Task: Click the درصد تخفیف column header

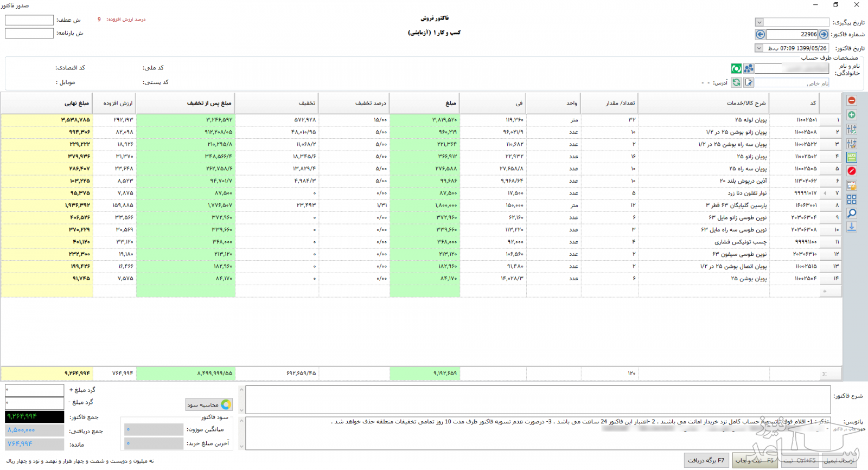Action: pyautogui.click(x=354, y=103)
